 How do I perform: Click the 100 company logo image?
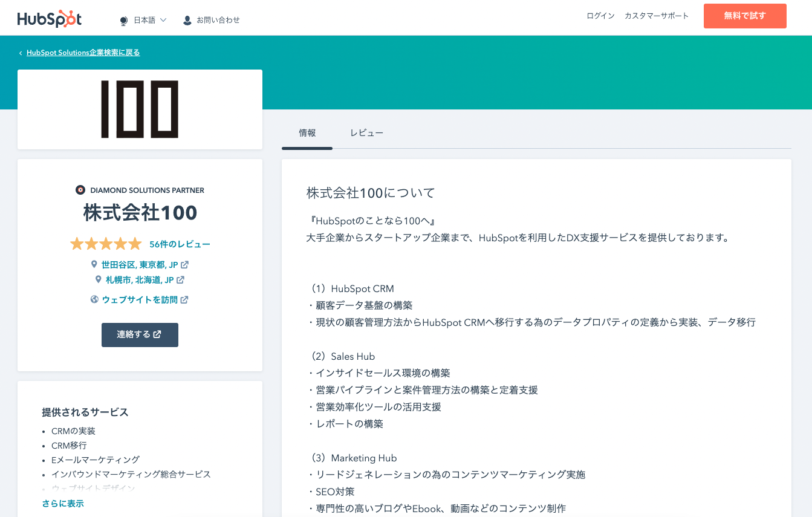(140, 109)
